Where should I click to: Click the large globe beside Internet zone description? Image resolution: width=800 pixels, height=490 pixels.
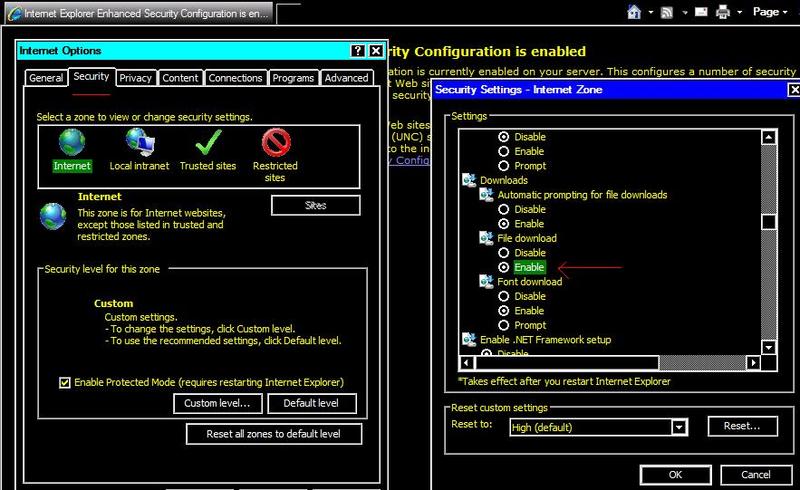click(53, 216)
